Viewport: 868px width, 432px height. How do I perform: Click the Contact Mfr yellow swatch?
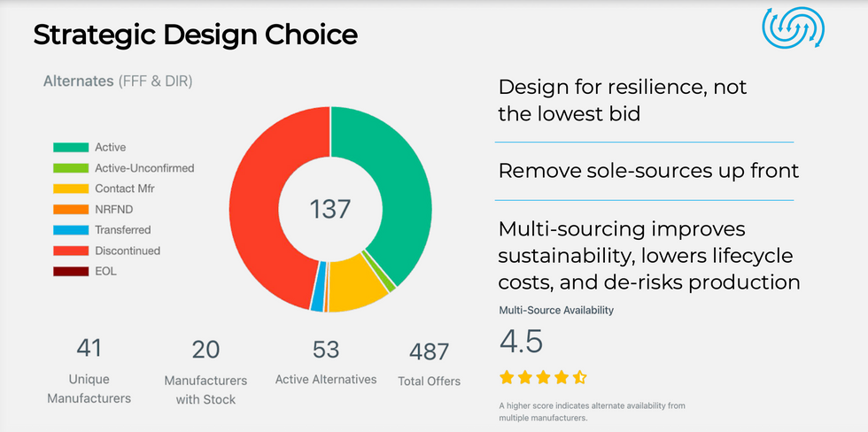71,189
